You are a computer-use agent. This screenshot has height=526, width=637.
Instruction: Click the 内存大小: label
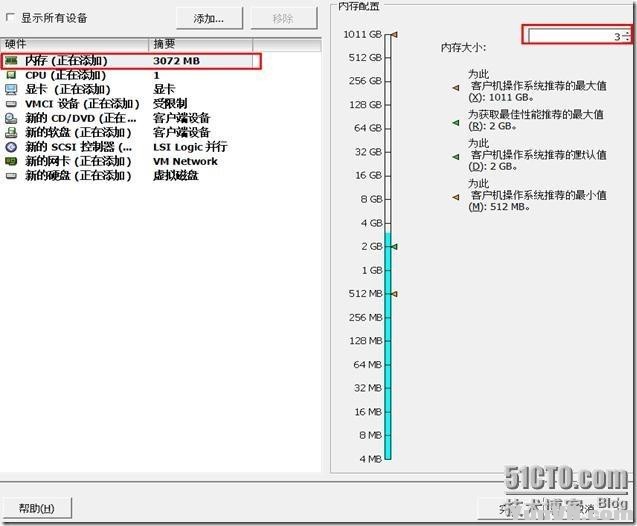pos(464,48)
